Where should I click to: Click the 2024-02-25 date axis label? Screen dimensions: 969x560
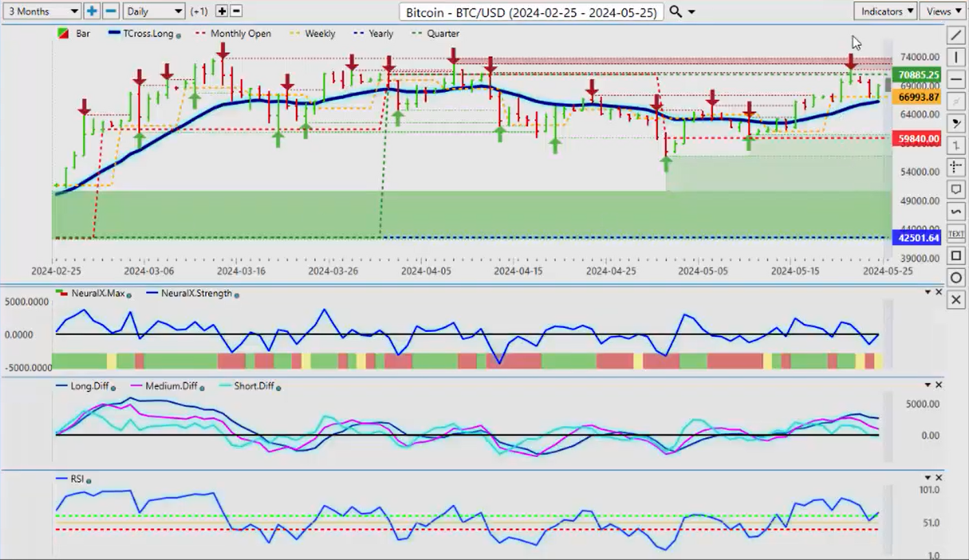click(56, 271)
